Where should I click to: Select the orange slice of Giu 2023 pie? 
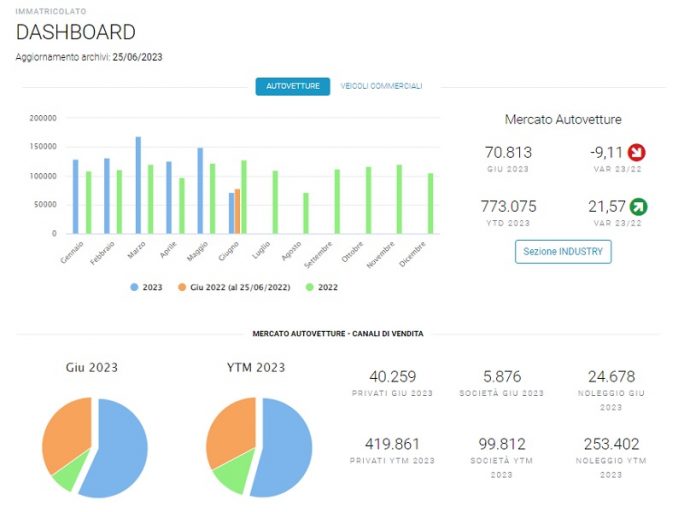[x=65, y=432]
